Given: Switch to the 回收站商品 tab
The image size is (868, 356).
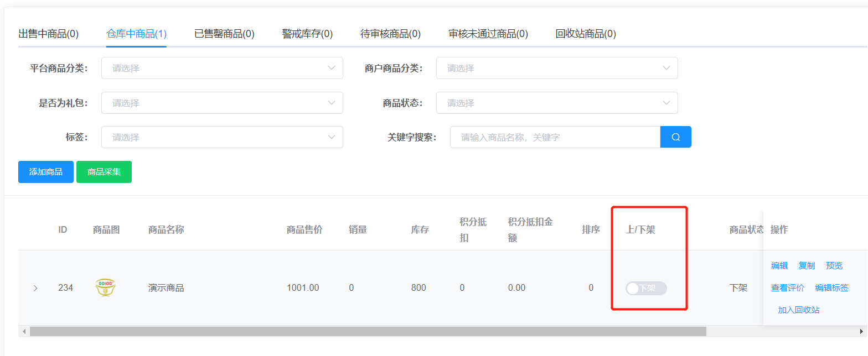Looking at the screenshot, I should point(586,34).
